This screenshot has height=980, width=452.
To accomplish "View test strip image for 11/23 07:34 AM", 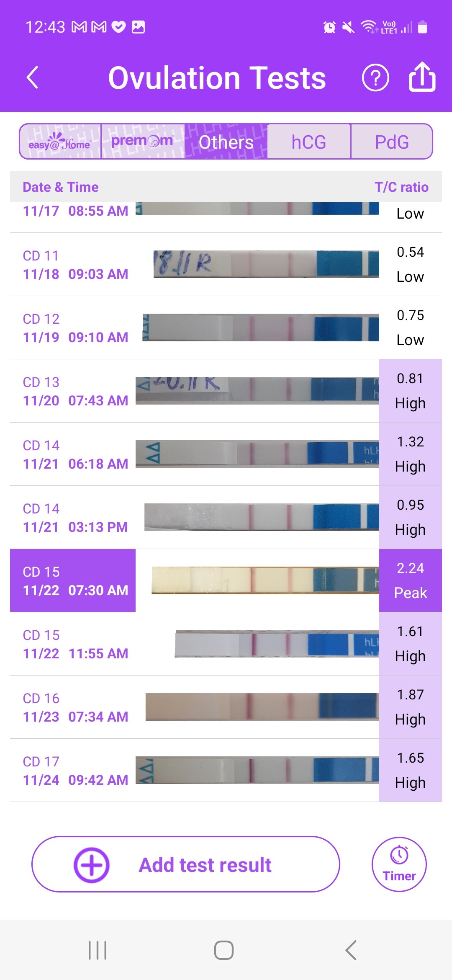I will [262, 707].
